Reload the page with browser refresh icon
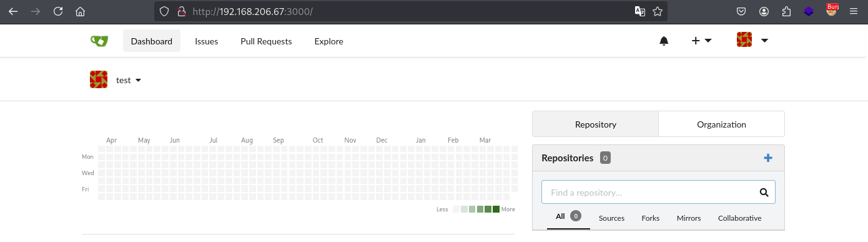This screenshot has width=868, height=242. (58, 11)
